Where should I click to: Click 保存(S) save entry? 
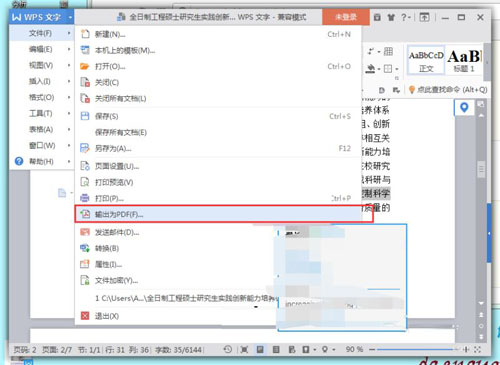pos(218,116)
